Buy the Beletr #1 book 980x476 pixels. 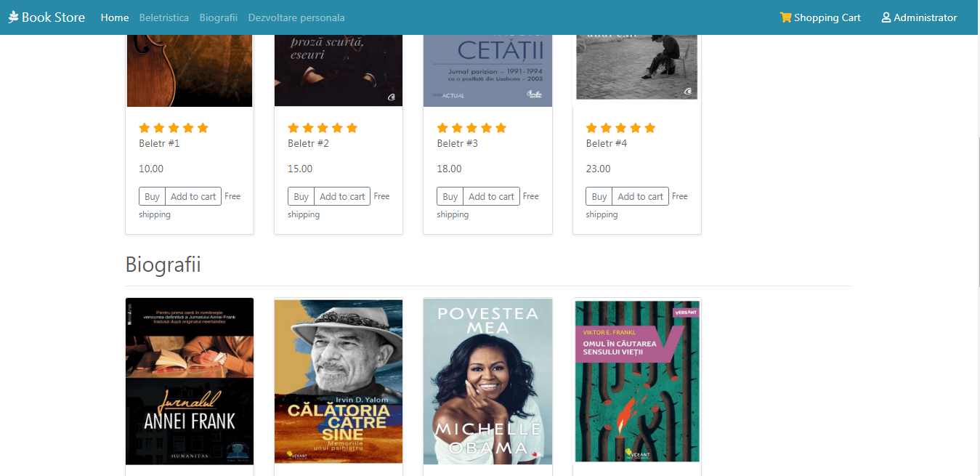152,196
